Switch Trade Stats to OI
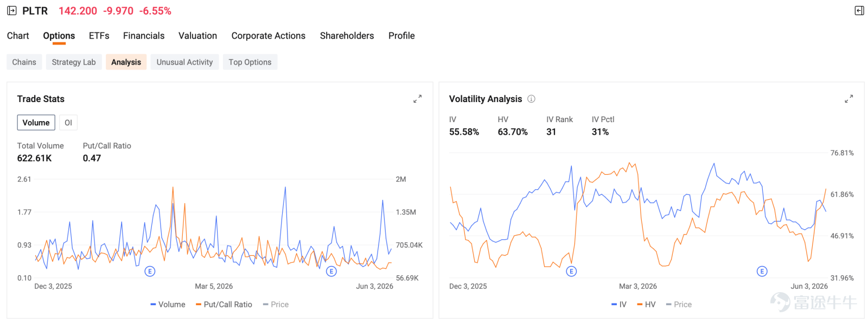Viewport: 868px width, 322px height. (x=68, y=123)
